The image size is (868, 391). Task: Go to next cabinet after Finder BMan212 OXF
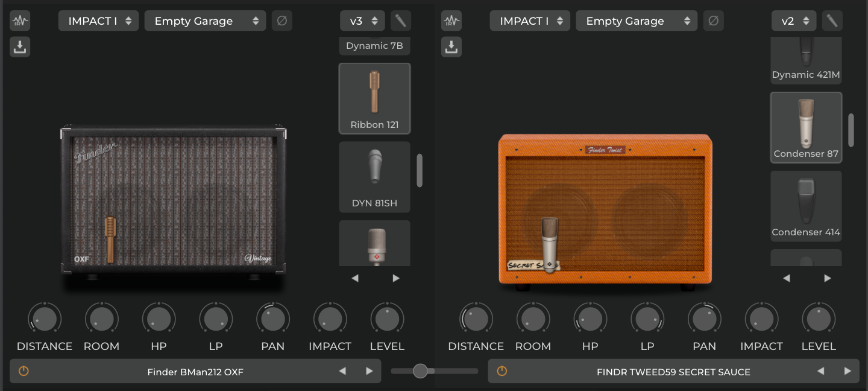tap(370, 372)
